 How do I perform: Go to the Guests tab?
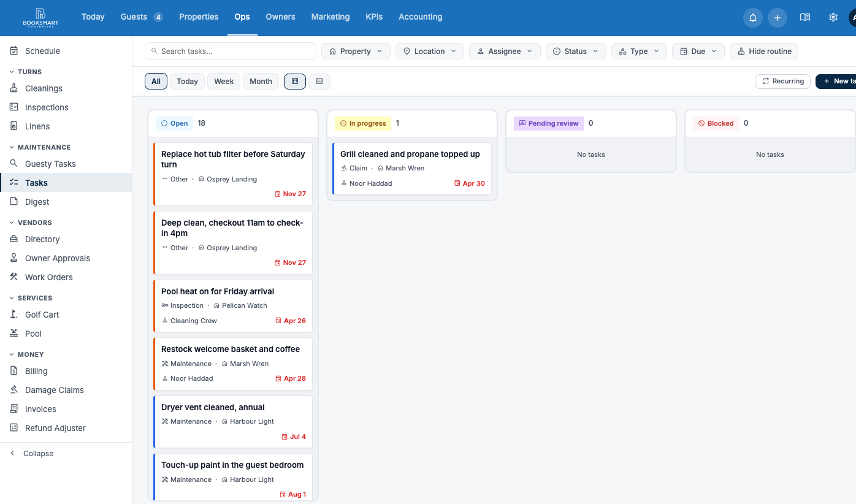pos(141,17)
